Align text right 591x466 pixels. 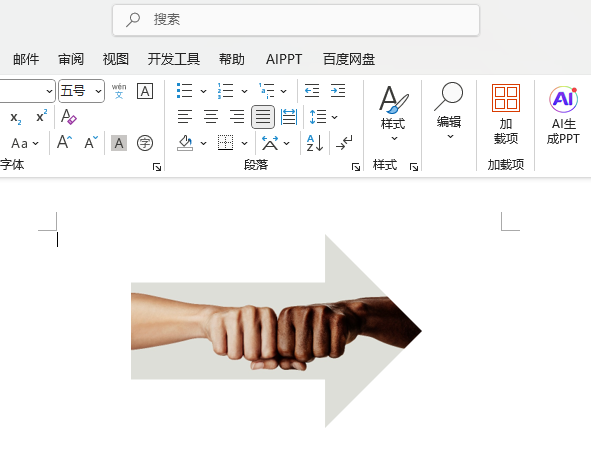[x=237, y=117]
